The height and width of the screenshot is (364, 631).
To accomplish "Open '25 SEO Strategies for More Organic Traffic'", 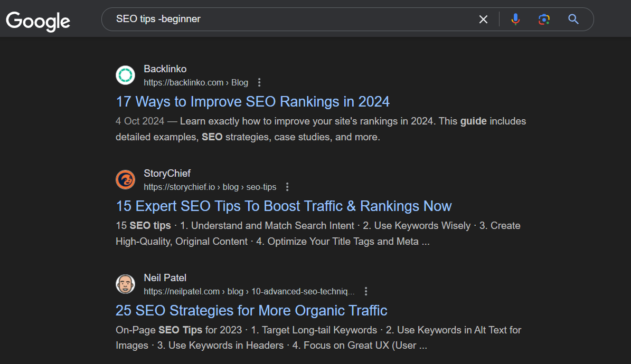I will (x=251, y=311).
